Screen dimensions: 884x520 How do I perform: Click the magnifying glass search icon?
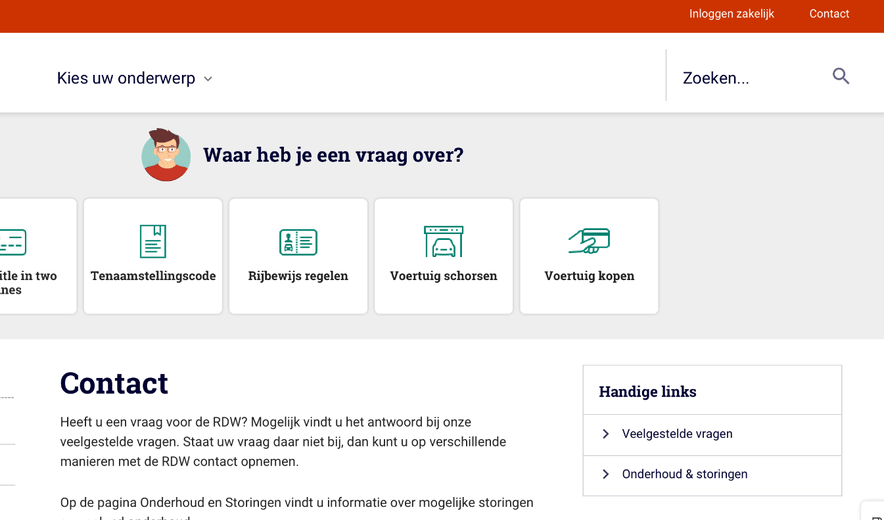click(841, 76)
